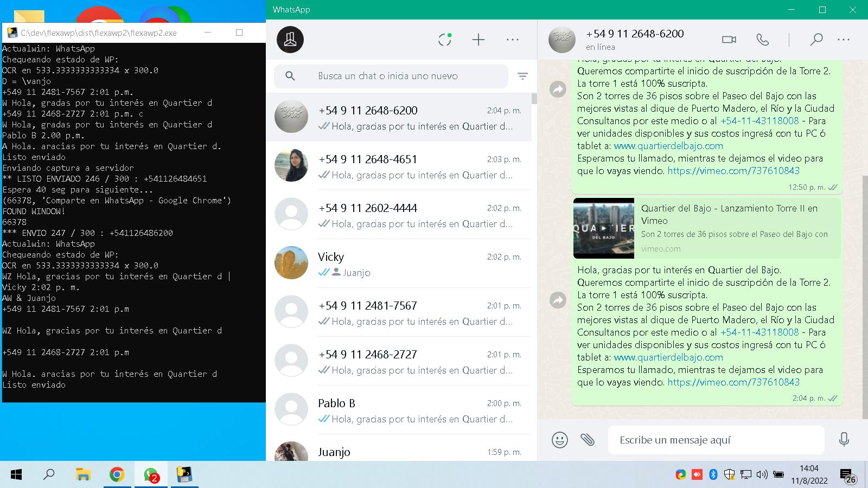Open the WhatsApp Status updates icon

(x=445, y=40)
